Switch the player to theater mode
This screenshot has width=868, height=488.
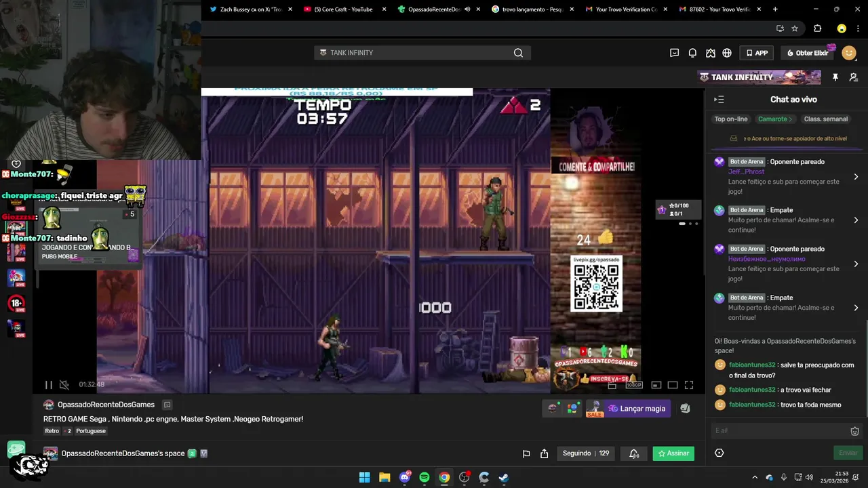tap(673, 385)
